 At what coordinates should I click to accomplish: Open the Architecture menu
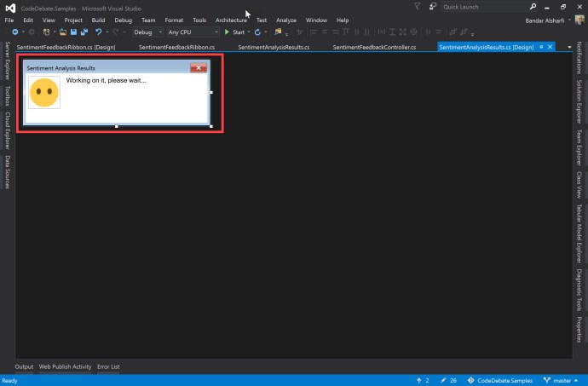click(231, 20)
